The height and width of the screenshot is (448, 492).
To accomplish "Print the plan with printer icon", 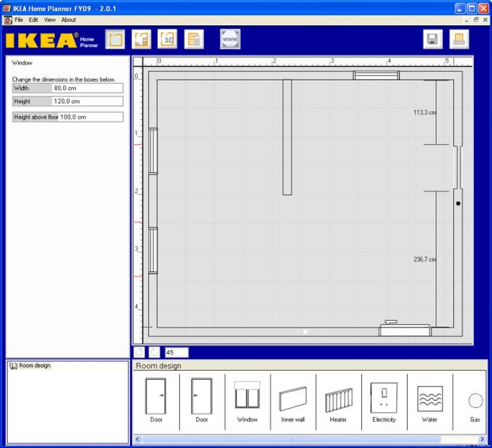I will tap(459, 39).
